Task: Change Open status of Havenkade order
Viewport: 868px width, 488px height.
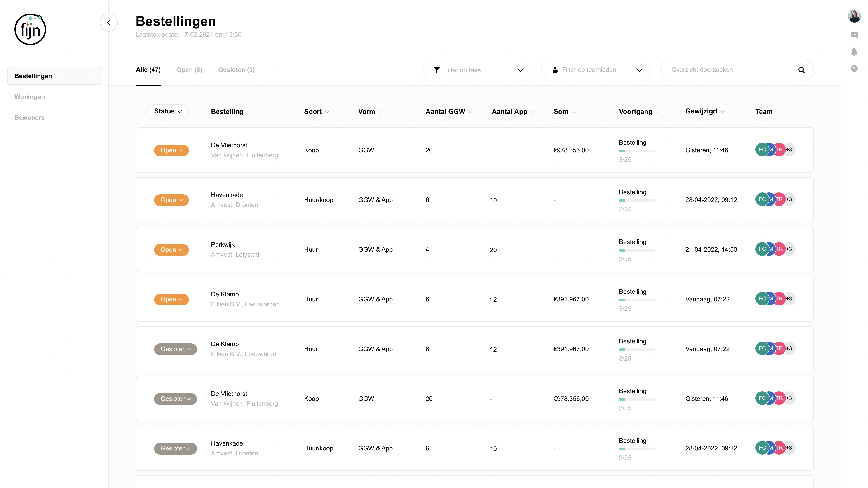Action: point(171,200)
